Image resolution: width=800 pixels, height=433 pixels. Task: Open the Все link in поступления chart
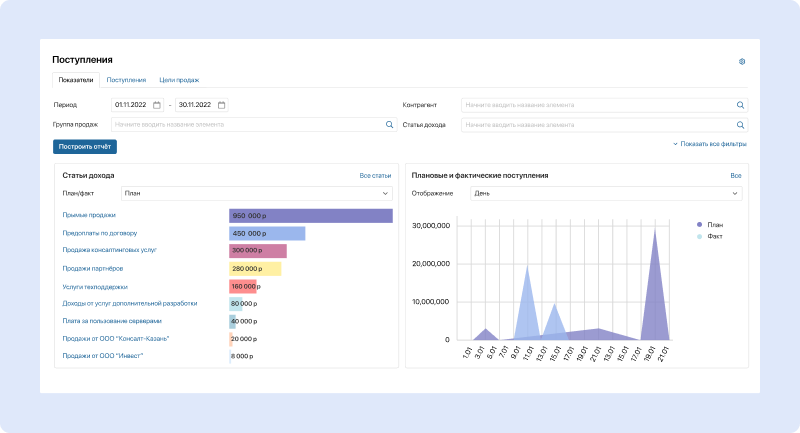[736, 175]
